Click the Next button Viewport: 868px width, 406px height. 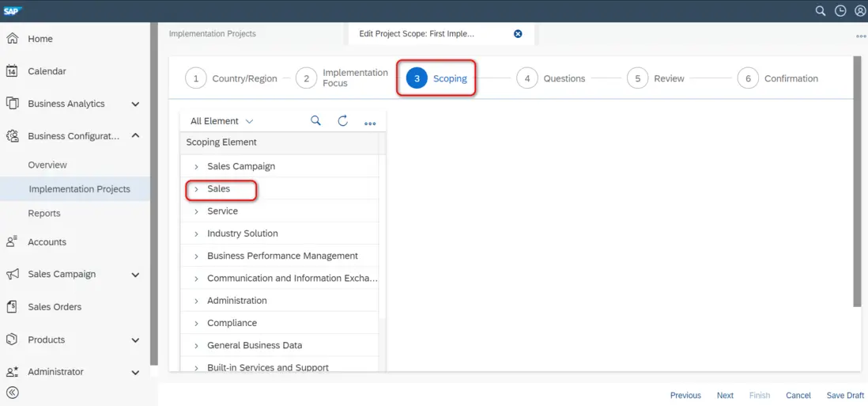(725, 395)
